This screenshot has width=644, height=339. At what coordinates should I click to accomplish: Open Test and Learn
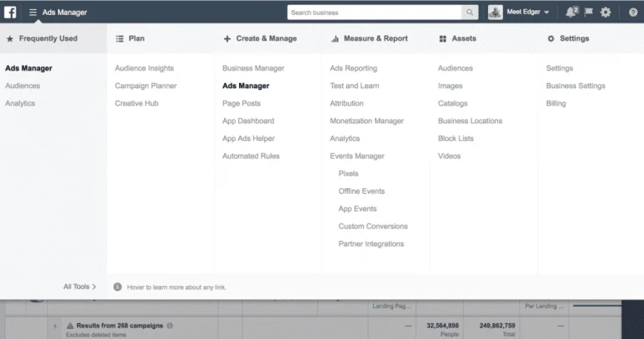[355, 86]
